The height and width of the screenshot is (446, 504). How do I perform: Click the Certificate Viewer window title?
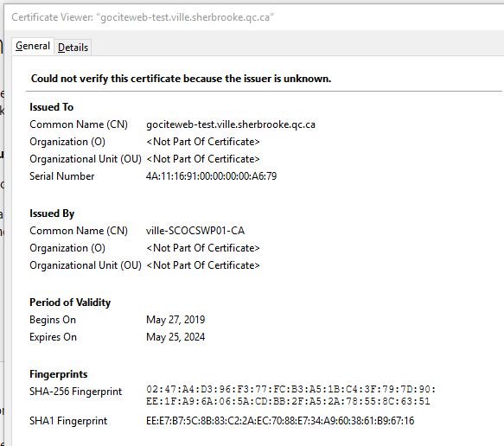(x=143, y=17)
